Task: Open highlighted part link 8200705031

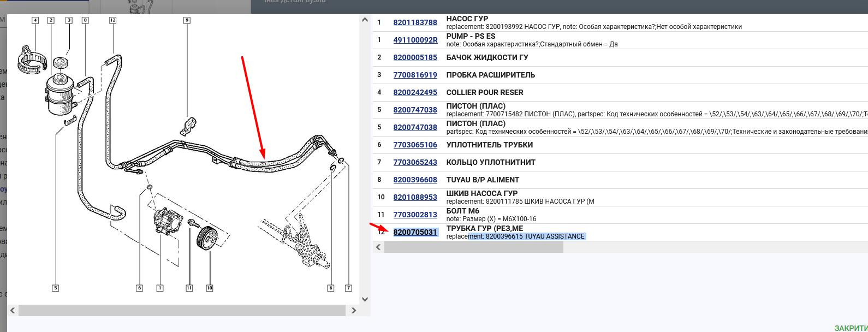Action: coord(415,232)
